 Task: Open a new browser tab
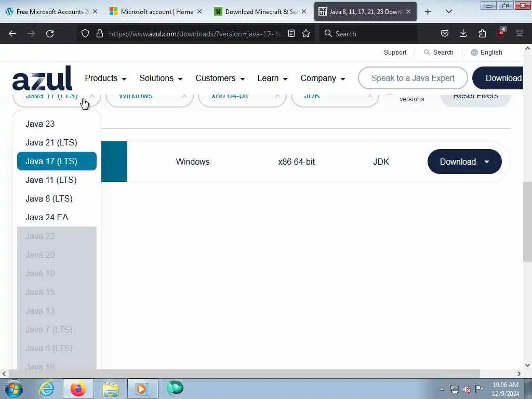coord(428,12)
